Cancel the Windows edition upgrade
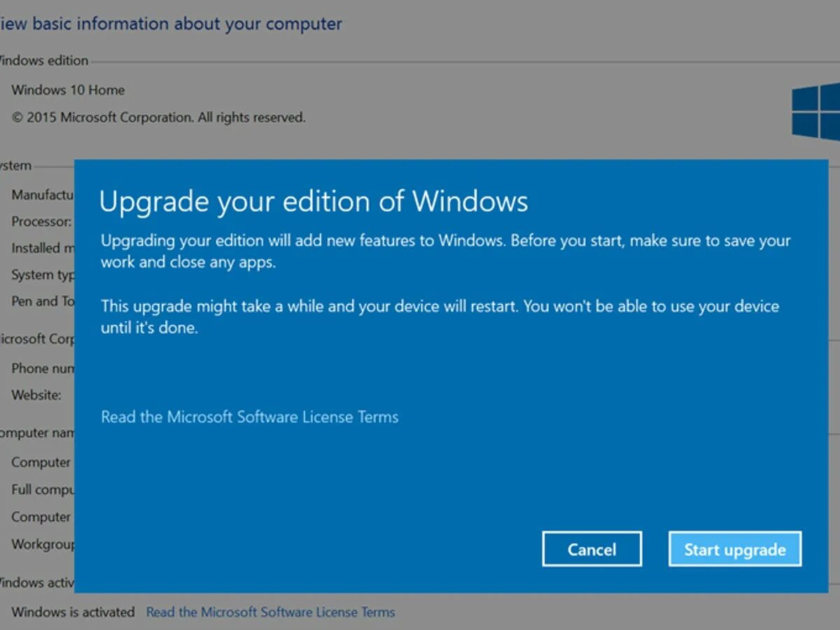 tap(591, 549)
